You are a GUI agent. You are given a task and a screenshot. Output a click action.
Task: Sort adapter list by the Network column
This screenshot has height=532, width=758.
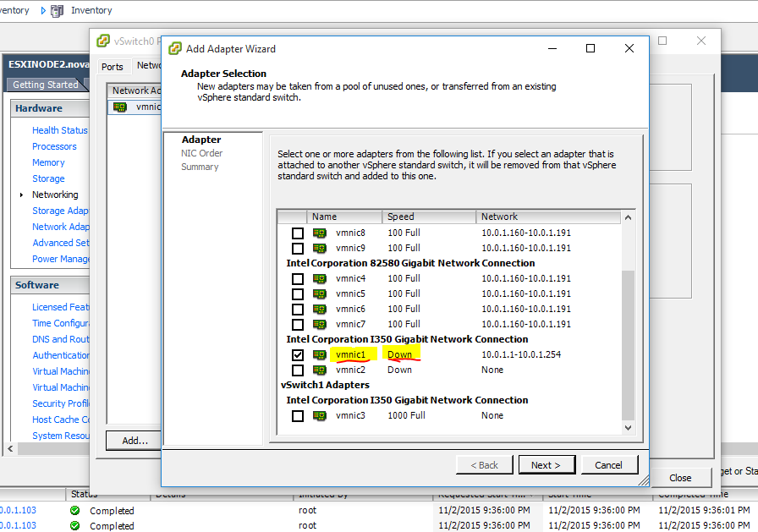[548, 217]
